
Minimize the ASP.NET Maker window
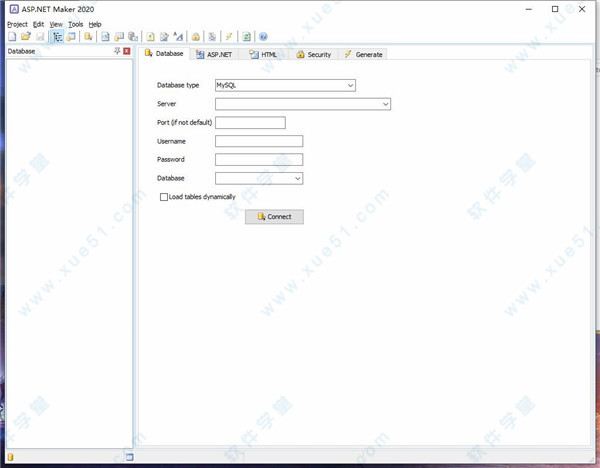529,9
